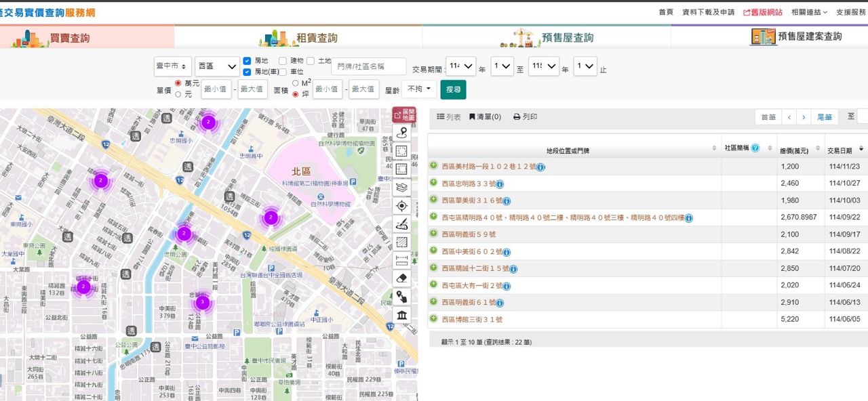Enable the 土地 checkbox
Image resolution: width=868 pixels, height=401 pixels.
point(310,61)
